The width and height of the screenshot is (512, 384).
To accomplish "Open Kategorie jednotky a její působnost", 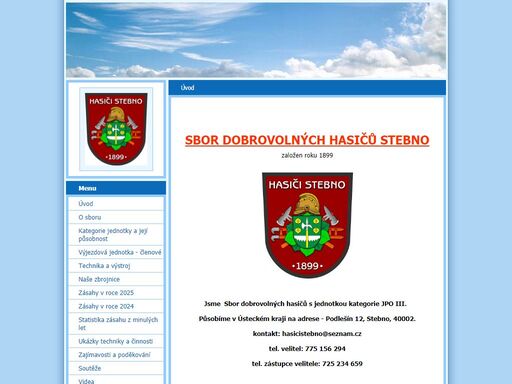I will pyautogui.click(x=113, y=235).
